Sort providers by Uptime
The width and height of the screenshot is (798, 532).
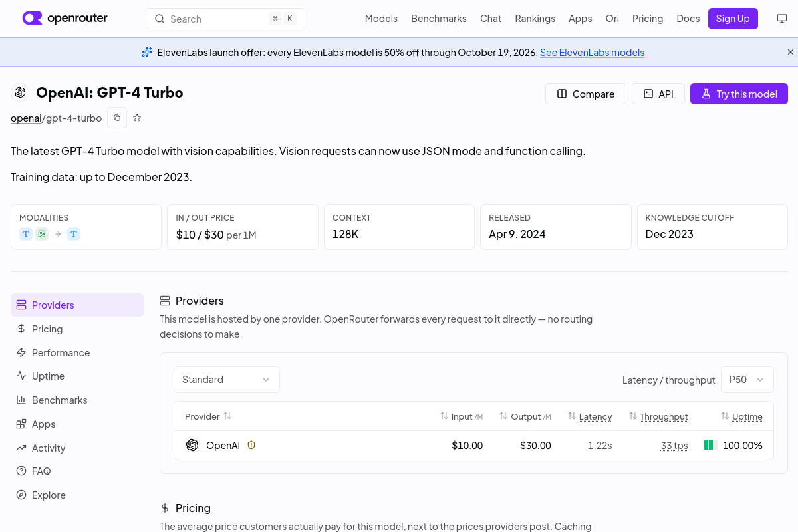pos(741,416)
